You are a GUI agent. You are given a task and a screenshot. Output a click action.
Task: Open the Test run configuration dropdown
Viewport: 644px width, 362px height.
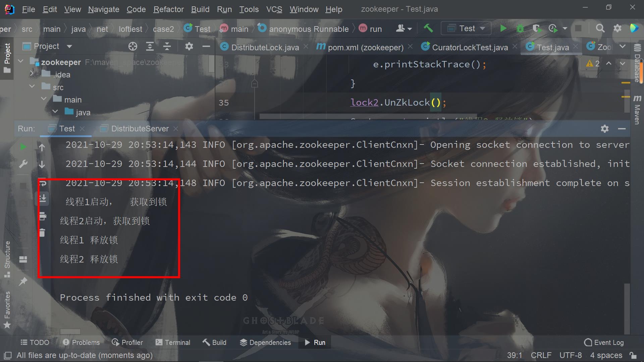click(466, 28)
